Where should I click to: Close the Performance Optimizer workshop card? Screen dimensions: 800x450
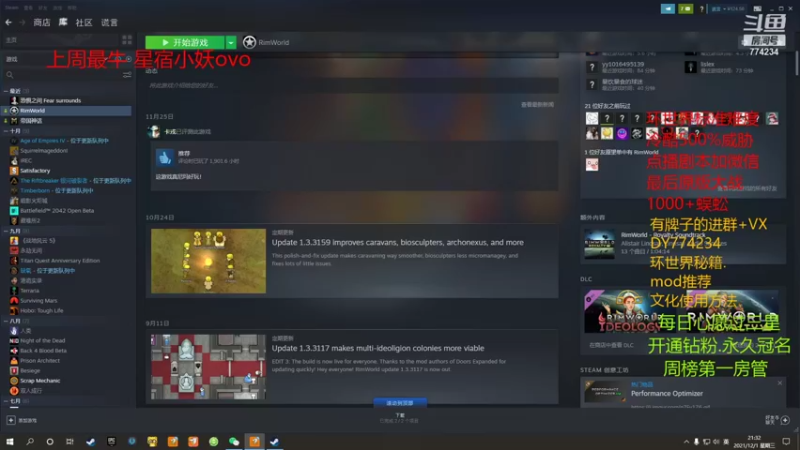click(780, 383)
